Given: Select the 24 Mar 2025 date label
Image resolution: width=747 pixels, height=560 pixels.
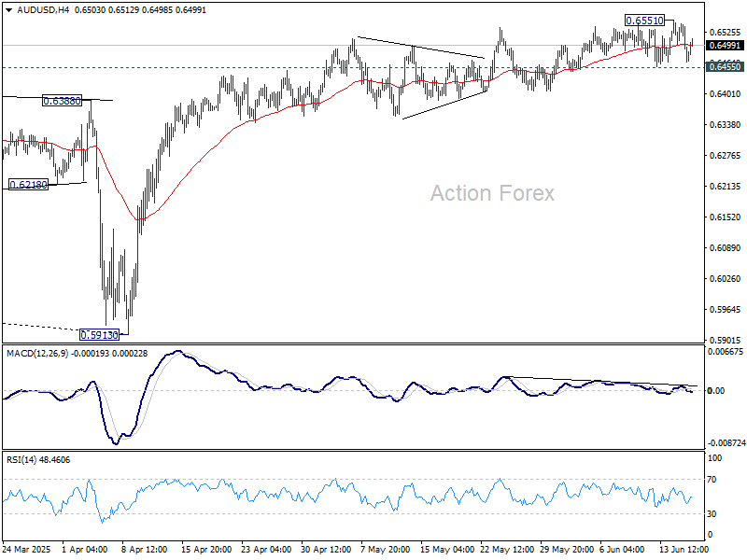Looking at the screenshot, I should [x=26, y=550].
